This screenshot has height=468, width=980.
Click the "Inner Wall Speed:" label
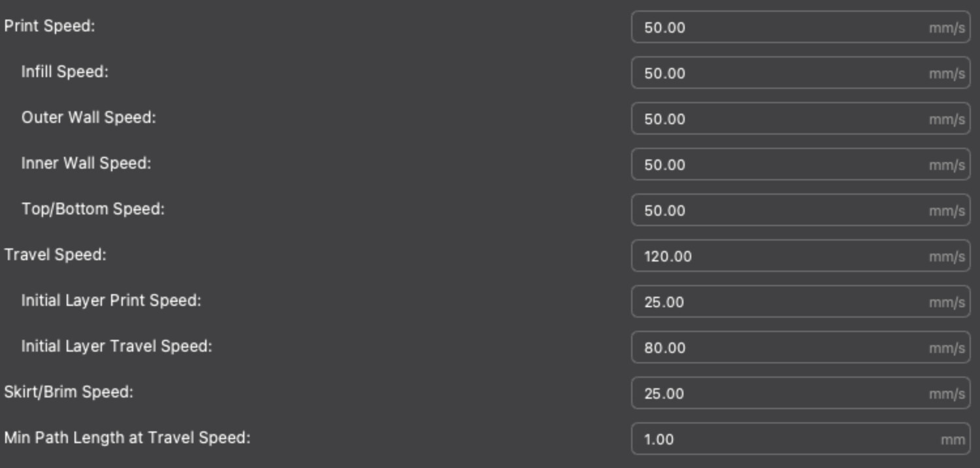point(86,163)
